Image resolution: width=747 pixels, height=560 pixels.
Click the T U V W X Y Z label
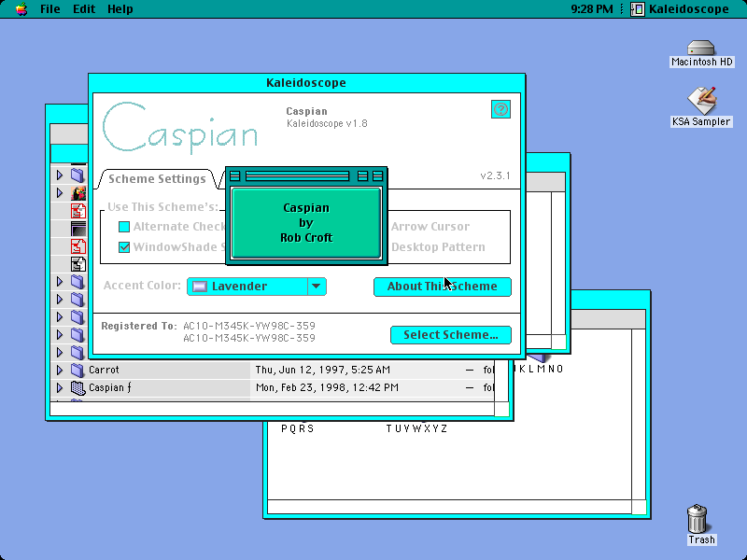(416, 428)
